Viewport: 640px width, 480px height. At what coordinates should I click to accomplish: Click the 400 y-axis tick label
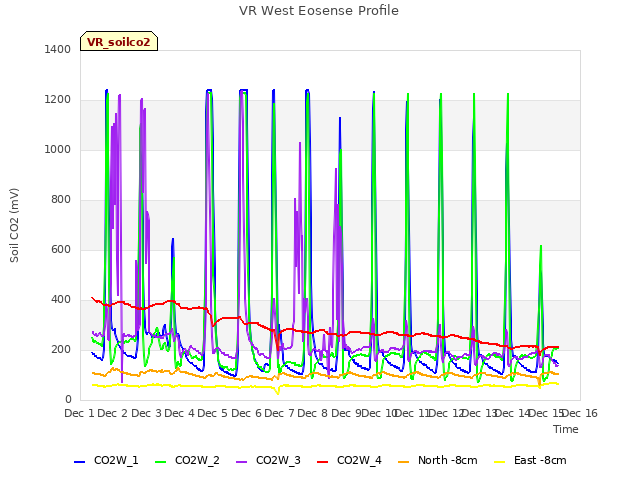click(61, 300)
